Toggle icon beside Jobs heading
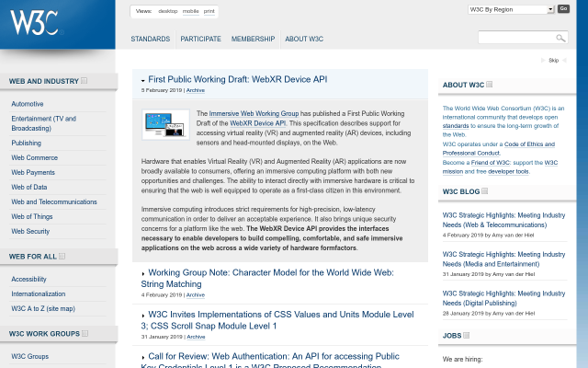 point(466,335)
